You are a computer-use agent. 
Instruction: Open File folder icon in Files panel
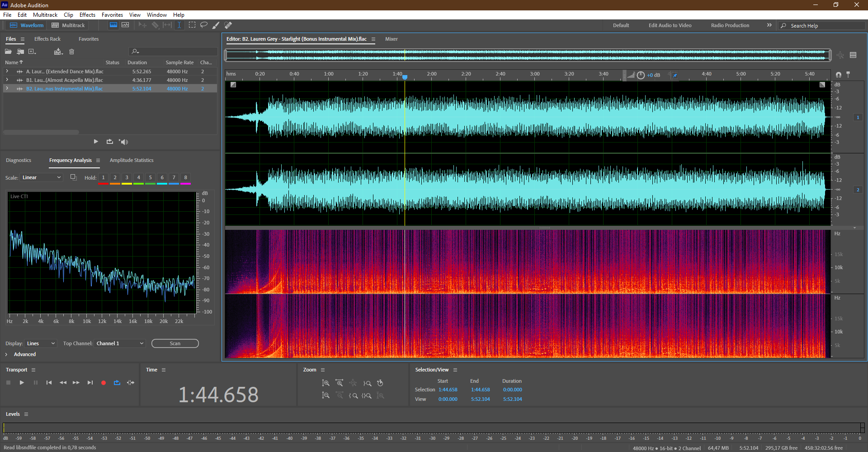(8, 52)
